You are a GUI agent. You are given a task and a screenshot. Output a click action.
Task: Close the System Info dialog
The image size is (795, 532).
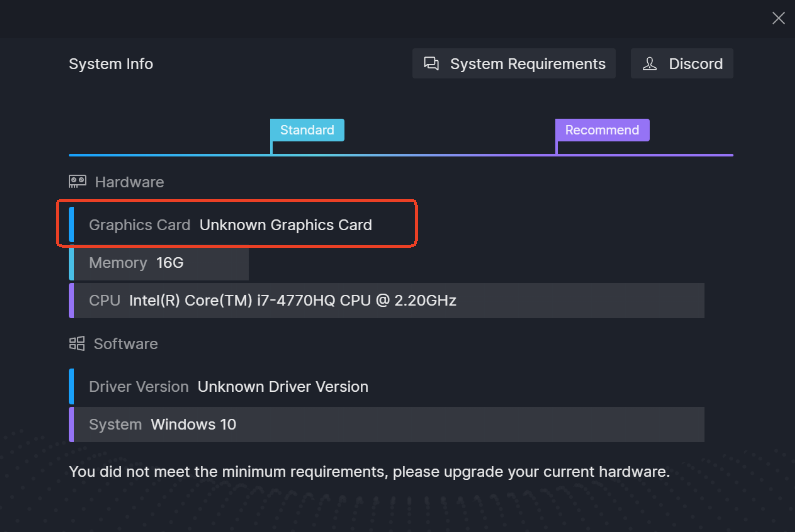click(x=778, y=18)
